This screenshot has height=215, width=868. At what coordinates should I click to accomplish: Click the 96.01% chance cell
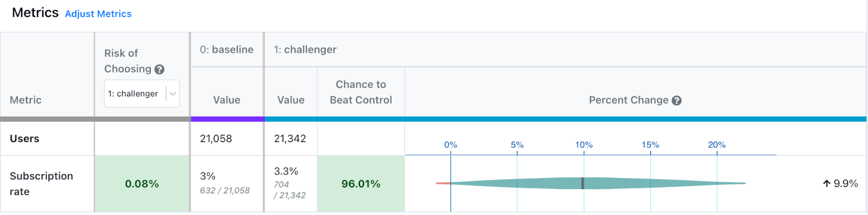point(361,184)
